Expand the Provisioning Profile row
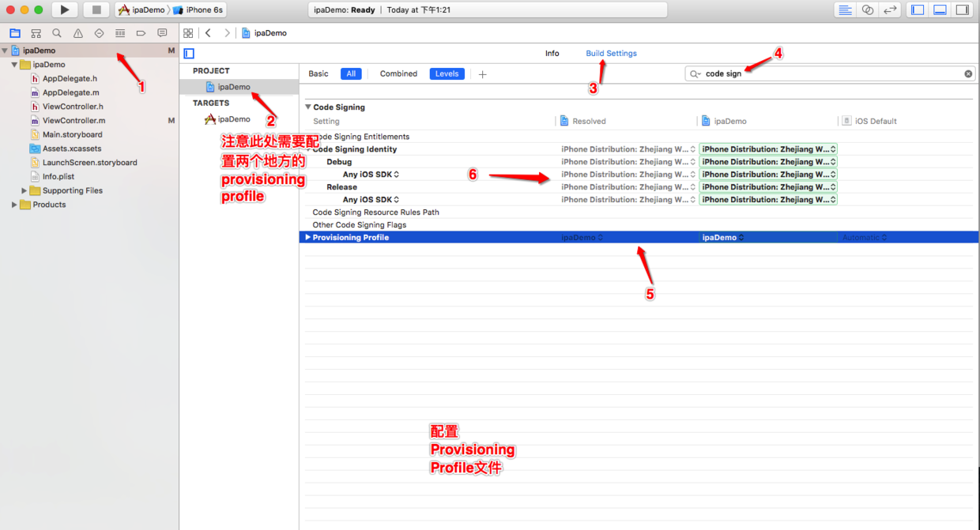This screenshot has height=530, width=980. (308, 238)
